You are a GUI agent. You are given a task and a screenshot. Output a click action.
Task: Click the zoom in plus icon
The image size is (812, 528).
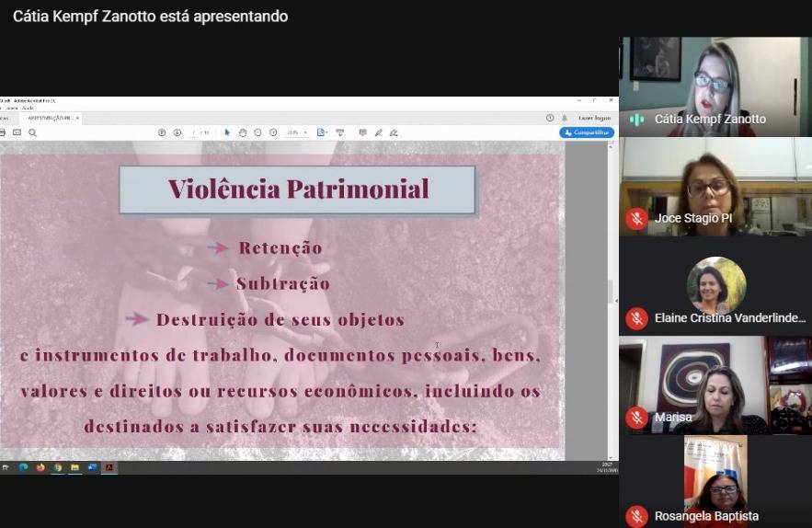[273, 132]
